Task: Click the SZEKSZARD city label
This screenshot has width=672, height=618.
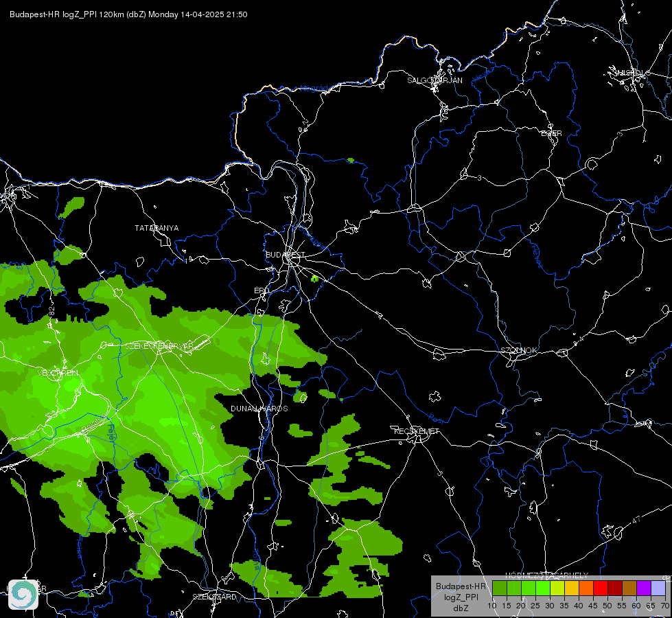Action: pyautogui.click(x=214, y=597)
